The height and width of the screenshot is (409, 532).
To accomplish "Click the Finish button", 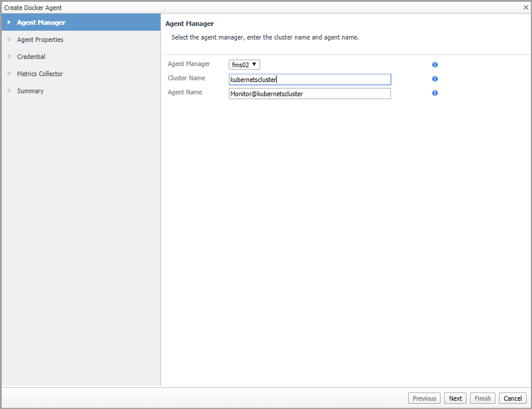I will click(x=482, y=398).
